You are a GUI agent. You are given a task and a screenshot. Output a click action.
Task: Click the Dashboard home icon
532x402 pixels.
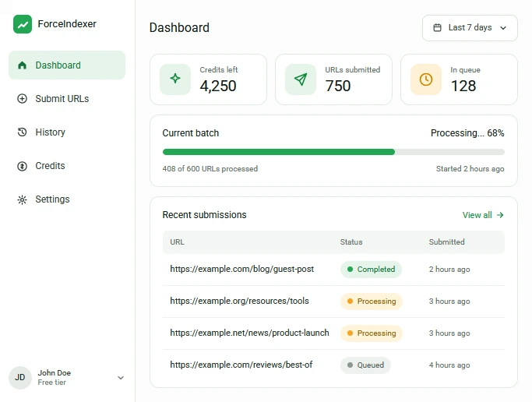click(x=22, y=65)
